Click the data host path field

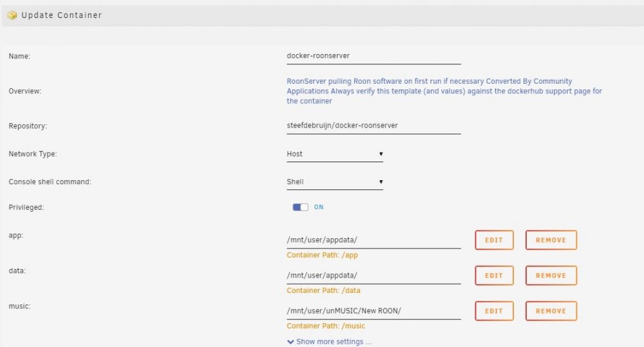(374, 276)
